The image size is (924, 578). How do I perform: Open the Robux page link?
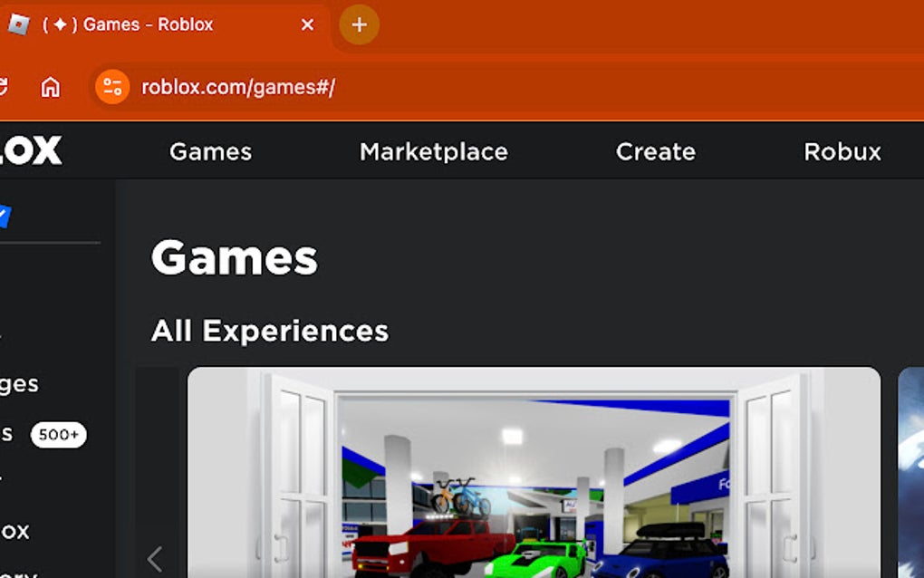coord(842,151)
